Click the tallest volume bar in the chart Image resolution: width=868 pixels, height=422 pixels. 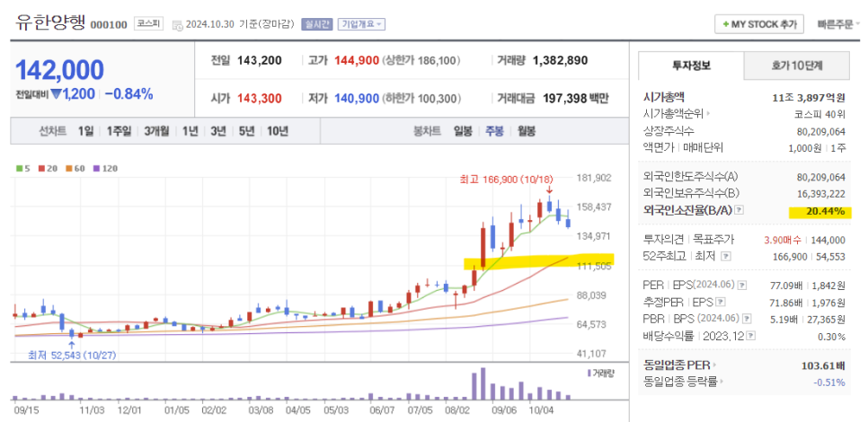coord(483,383)
